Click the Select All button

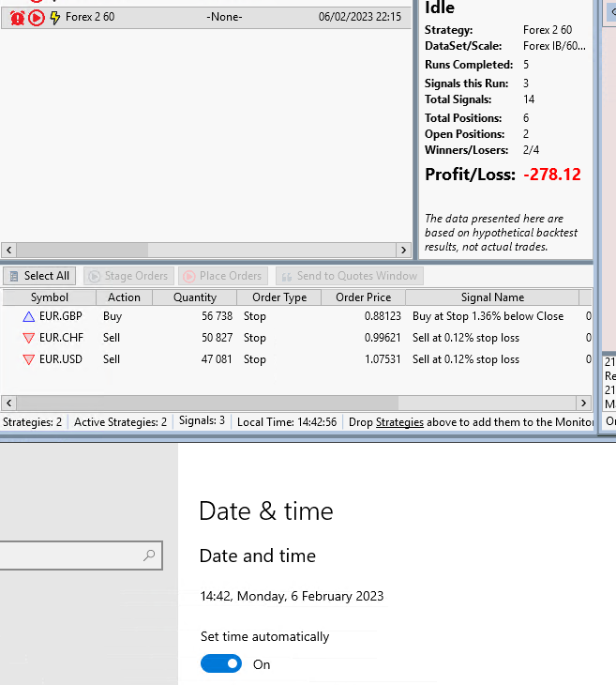(38, 276)
